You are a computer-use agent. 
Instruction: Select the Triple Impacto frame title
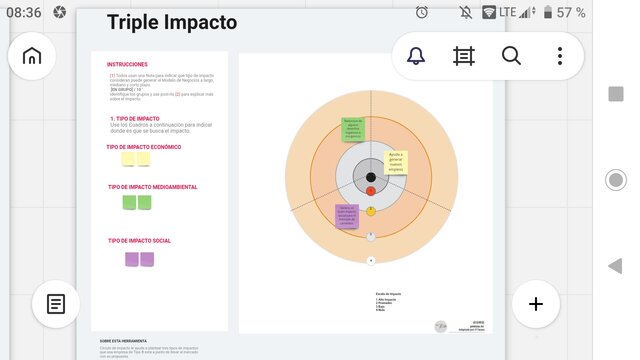[172, 22]
